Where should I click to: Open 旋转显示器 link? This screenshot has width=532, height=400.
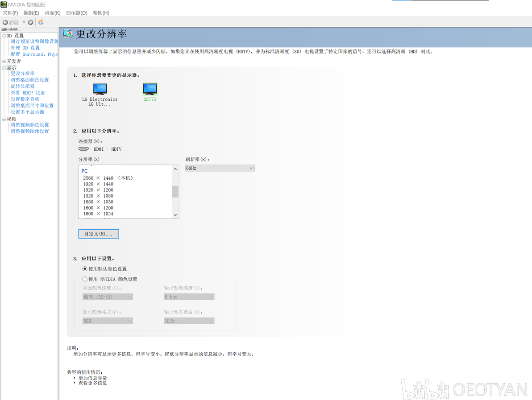(x=22, y=86)
